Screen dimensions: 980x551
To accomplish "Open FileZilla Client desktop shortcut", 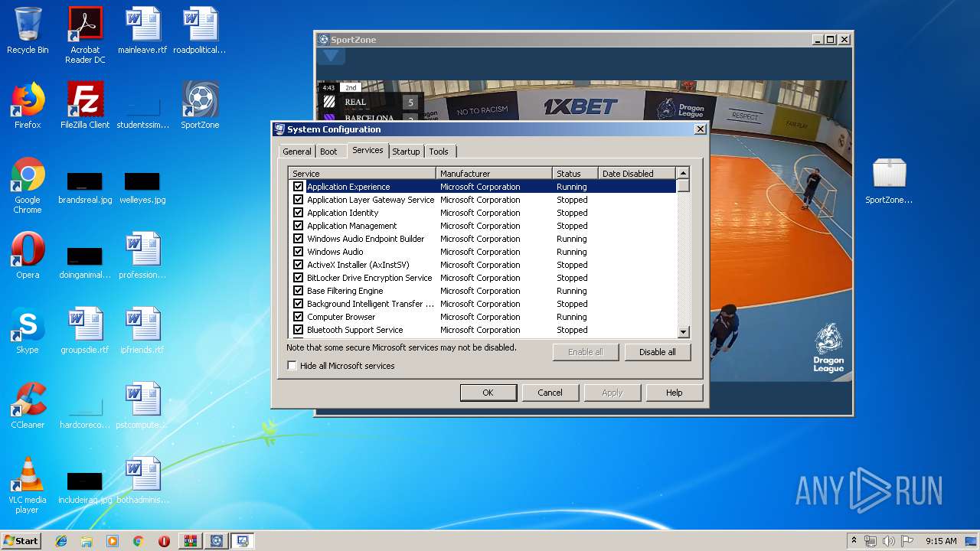I will pos(85,106).
